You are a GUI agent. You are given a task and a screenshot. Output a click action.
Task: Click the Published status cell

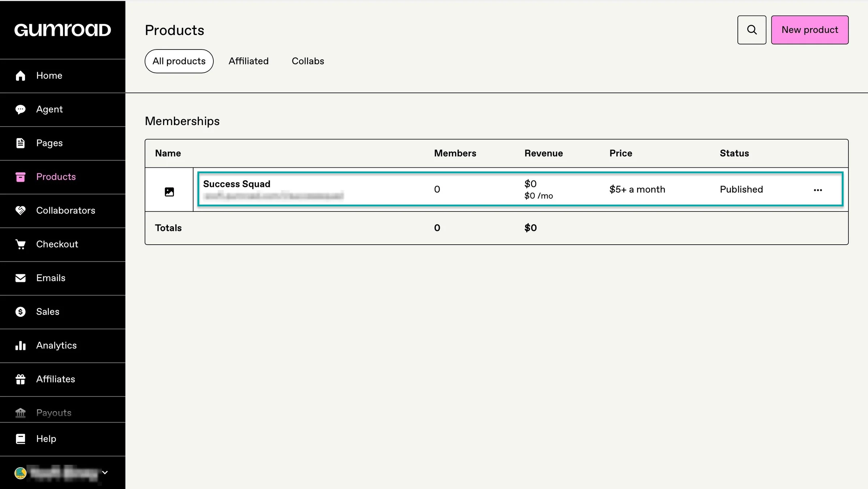(x=741, y=189)
